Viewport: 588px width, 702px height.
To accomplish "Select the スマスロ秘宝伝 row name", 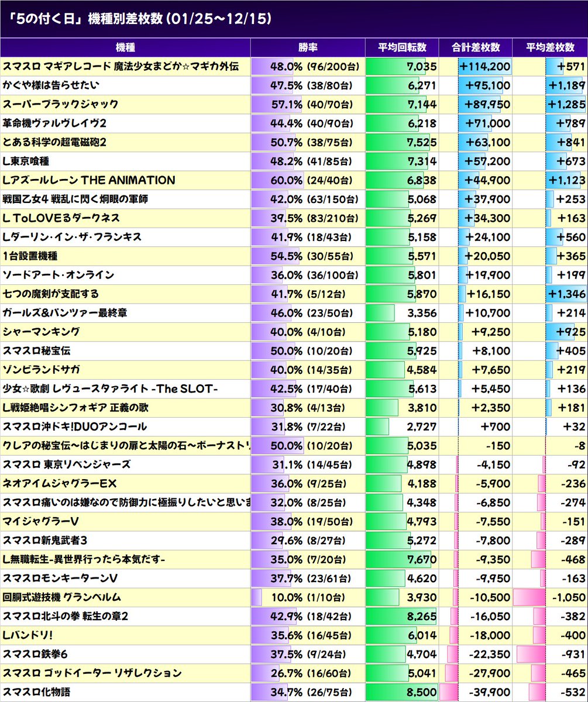I will [36, 351].
